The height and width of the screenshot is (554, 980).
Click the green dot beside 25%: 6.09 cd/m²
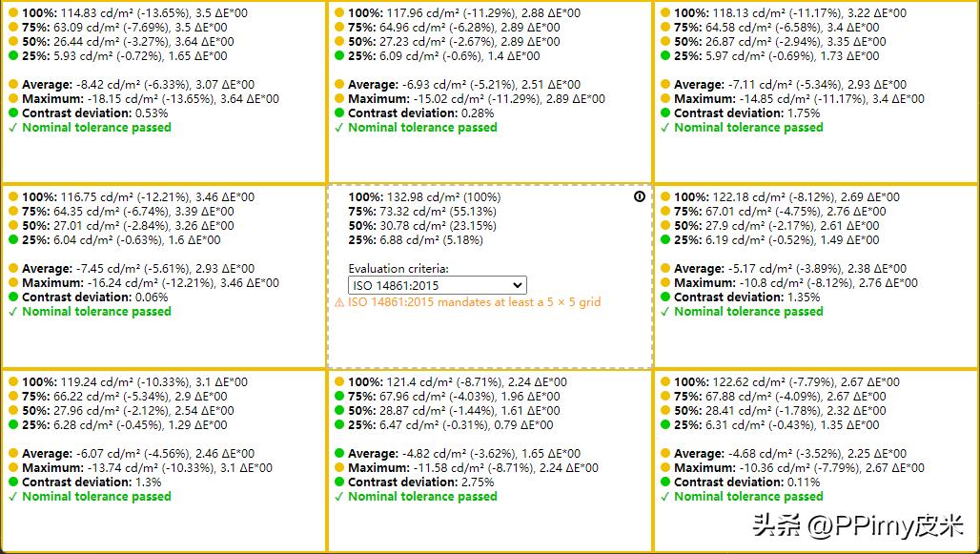point(339,55)
